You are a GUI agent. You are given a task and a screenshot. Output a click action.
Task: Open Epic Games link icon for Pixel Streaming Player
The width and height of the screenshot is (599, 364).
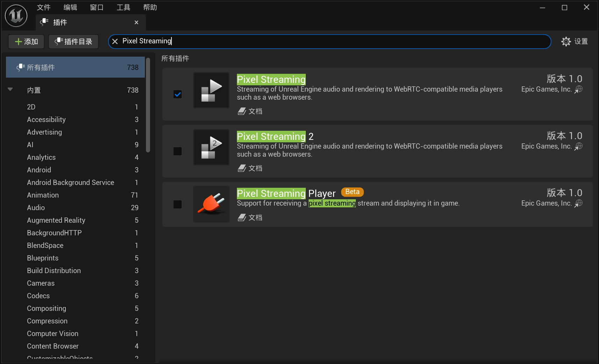[578, 204]
